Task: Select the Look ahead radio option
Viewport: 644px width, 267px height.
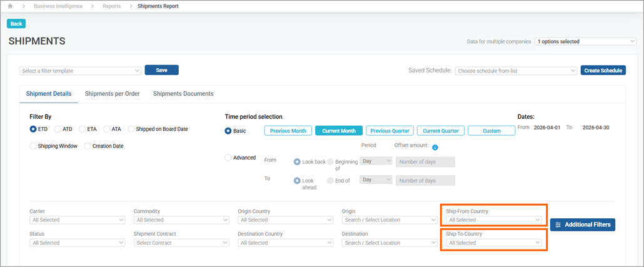Action: [x=297, y=180]
